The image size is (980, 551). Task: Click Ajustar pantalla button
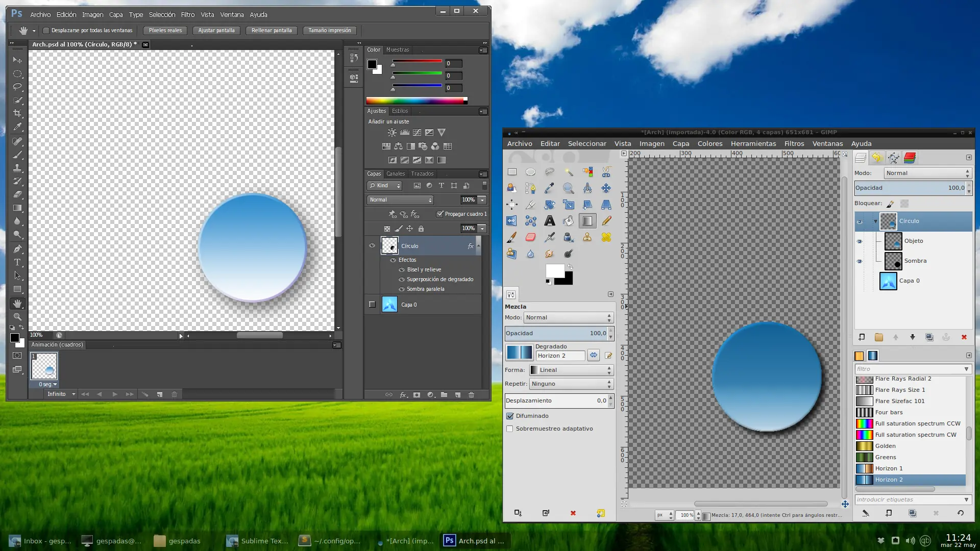point(216,31)
